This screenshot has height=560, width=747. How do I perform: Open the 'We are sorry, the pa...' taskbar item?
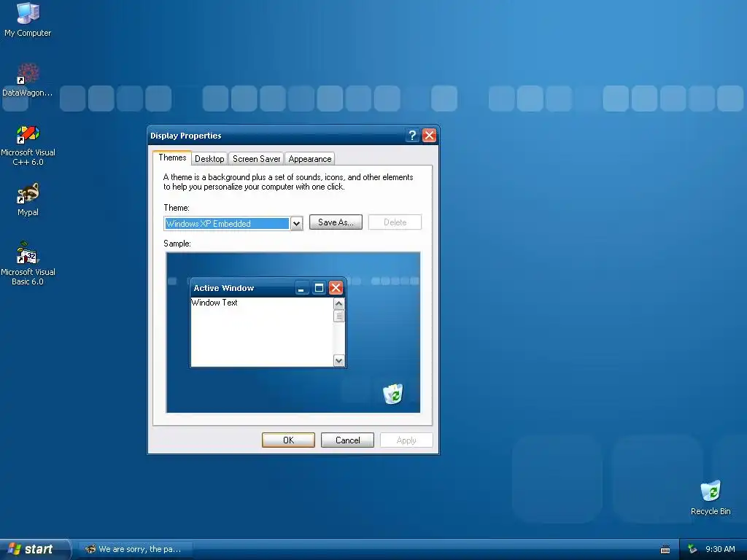136,549
